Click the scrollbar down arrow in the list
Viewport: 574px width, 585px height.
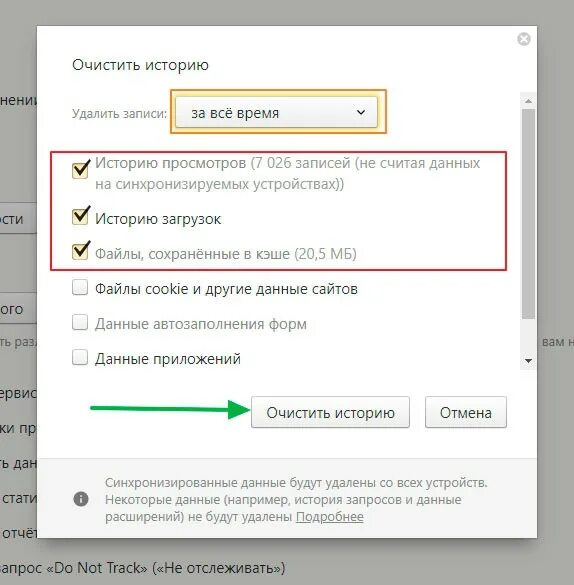click(528, 361)
